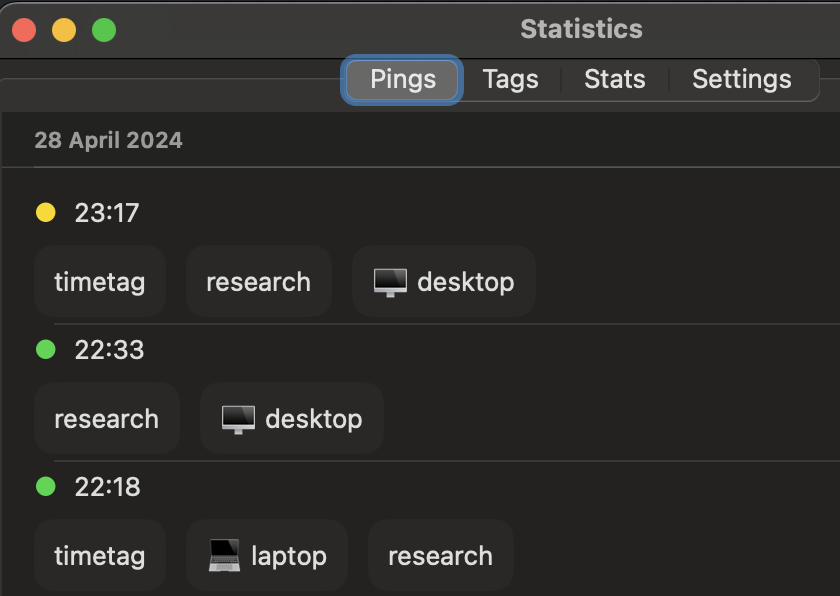Click the 28 April 2024 date header

tap(109, 140)
